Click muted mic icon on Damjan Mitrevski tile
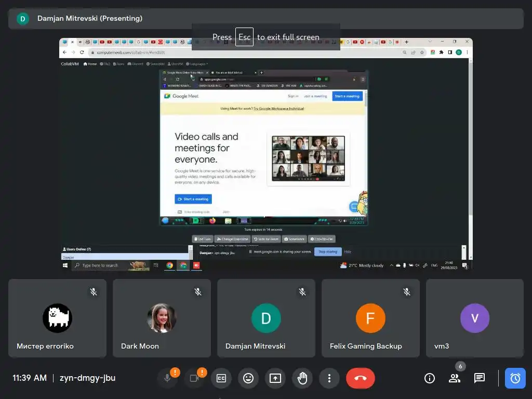The height and width of the screenshot is (399, 532). click(302, 292)
